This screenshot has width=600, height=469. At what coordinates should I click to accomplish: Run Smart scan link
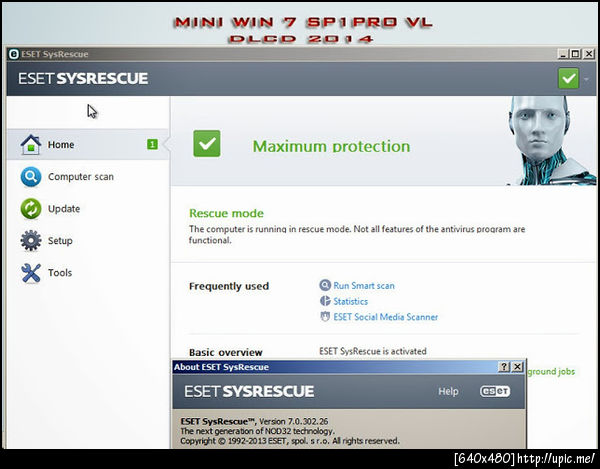coord(364,285)
